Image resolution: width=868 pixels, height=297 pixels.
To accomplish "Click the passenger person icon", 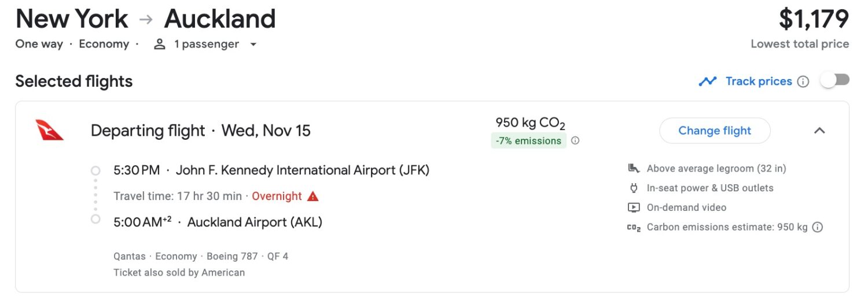I will [x=160, y=44].
